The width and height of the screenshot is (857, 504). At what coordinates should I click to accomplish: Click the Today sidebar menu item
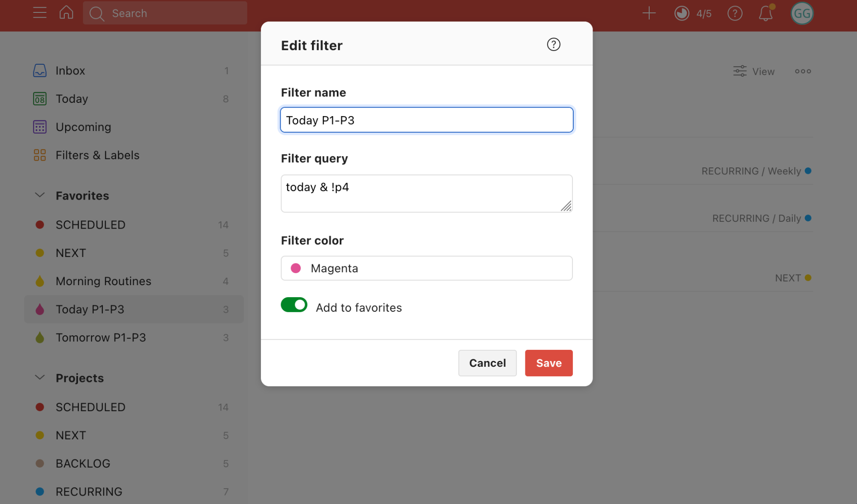click(72, 98)
